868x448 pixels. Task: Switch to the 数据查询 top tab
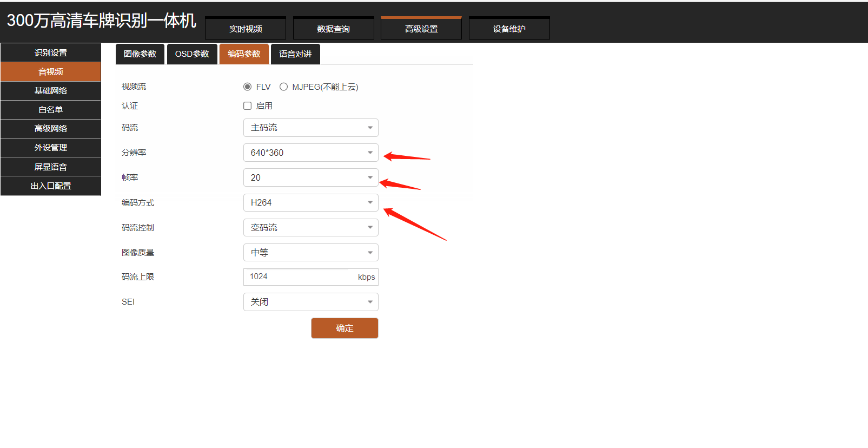334,29
